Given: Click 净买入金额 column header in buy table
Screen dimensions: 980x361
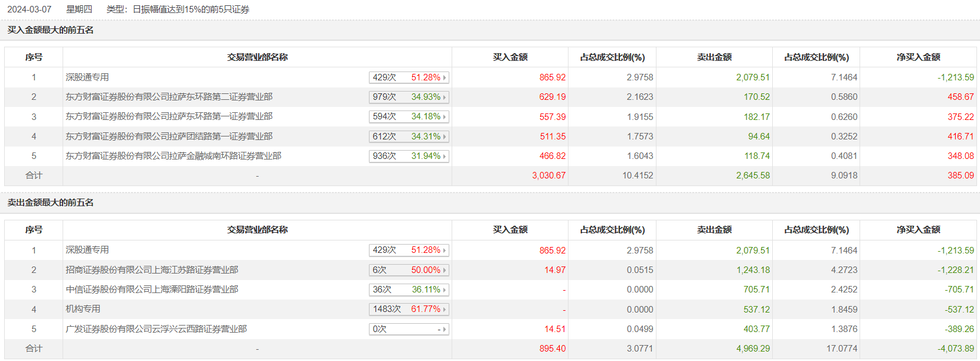Looking at the screenshot, I should [x=918, y=57].
